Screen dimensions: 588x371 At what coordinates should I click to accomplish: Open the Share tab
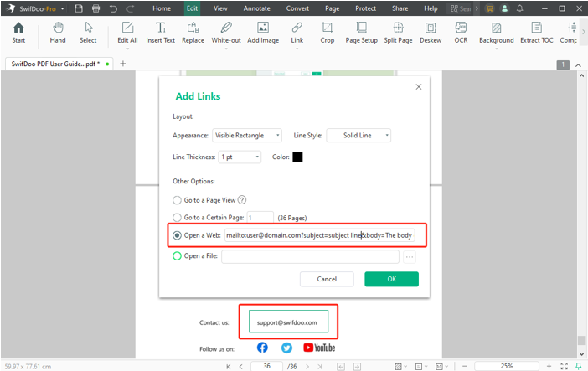tap(400, 8)
